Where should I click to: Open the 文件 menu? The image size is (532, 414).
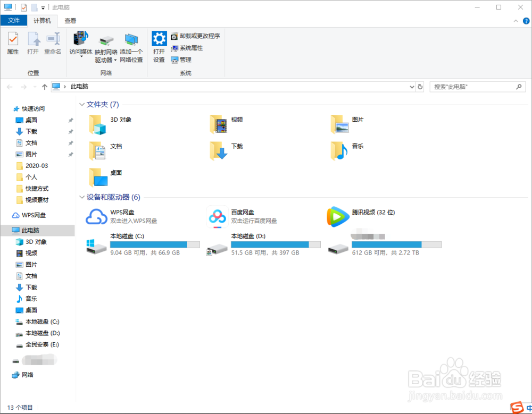click(x=14, y=20)
